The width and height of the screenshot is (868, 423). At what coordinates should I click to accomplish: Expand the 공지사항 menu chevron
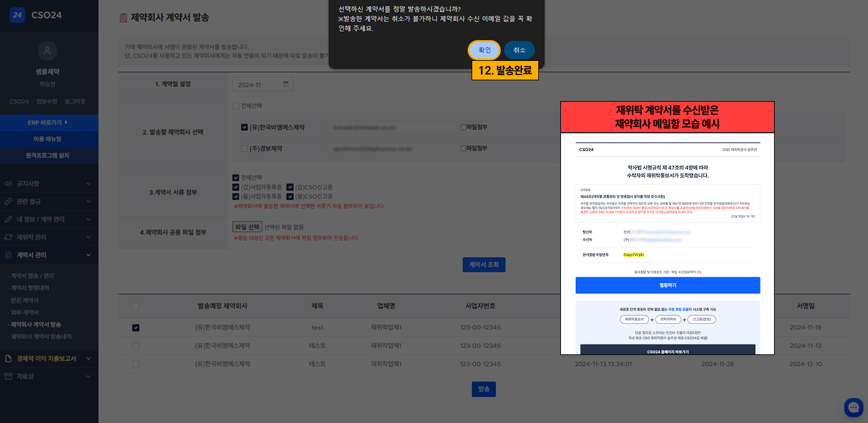pyautogui.click(x=88, y=184)
